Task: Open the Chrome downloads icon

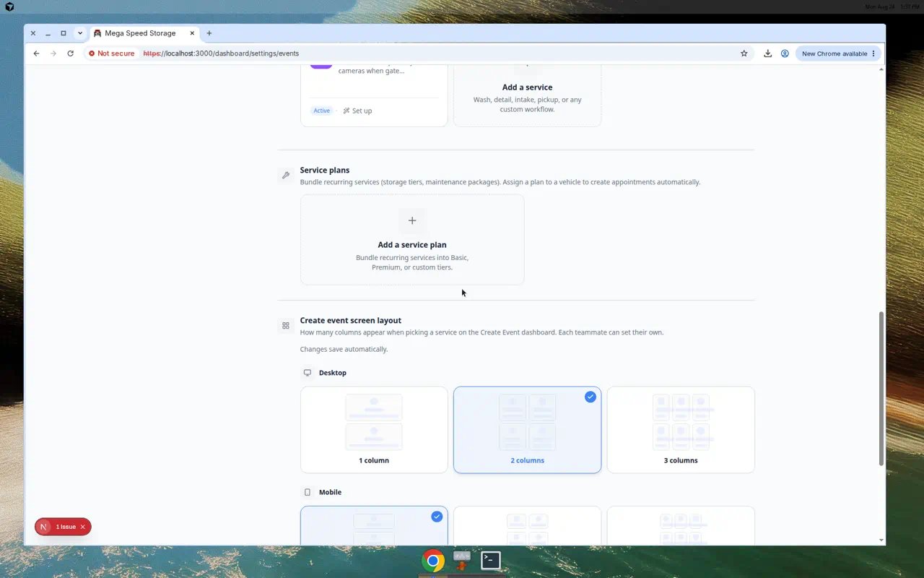Action: pos(767,53)
